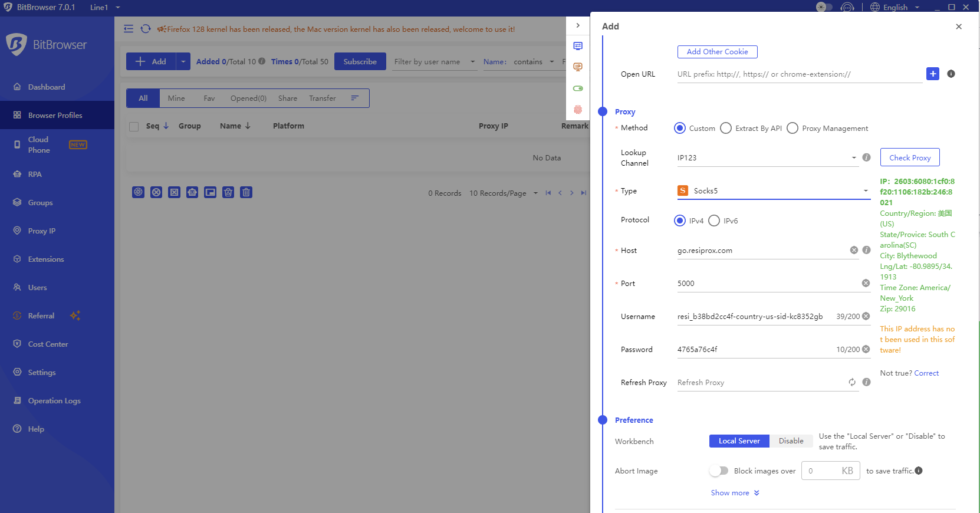Click the Add profile button
Screen dimensions: 980x513
point(151,61)
